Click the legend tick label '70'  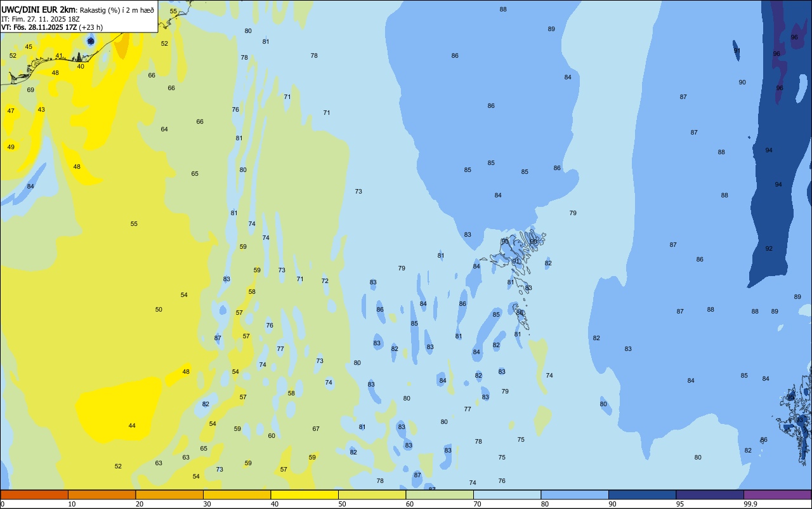tap(477, 504)
